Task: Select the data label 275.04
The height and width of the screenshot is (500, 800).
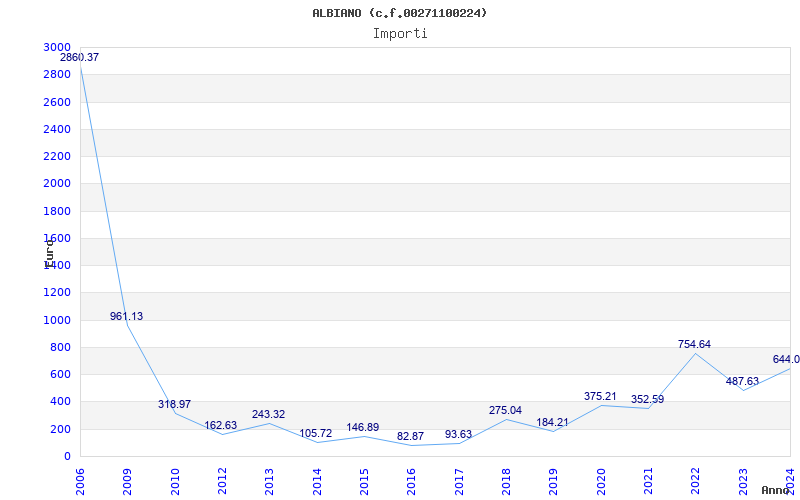Action: pos(506,411)
